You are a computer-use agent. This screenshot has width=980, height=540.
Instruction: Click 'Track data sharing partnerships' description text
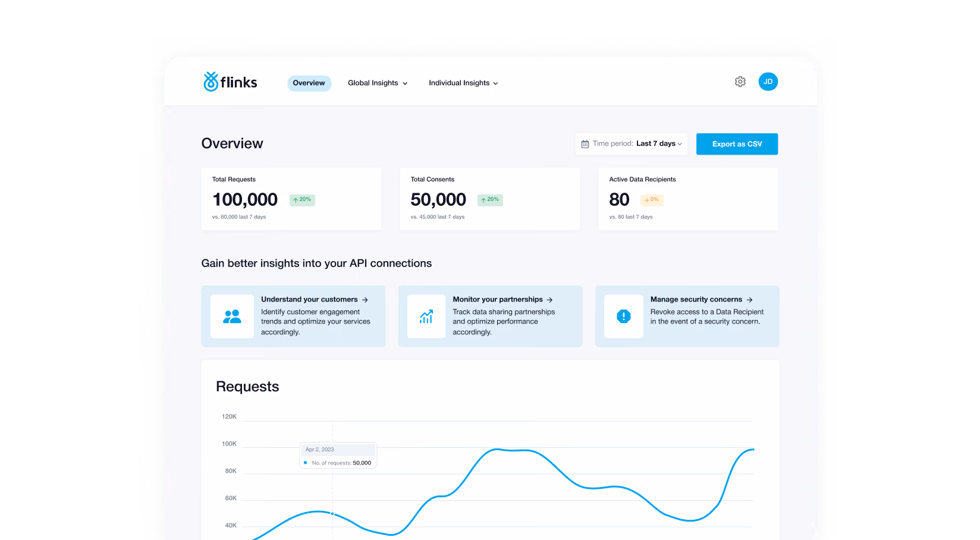(504, 322)
